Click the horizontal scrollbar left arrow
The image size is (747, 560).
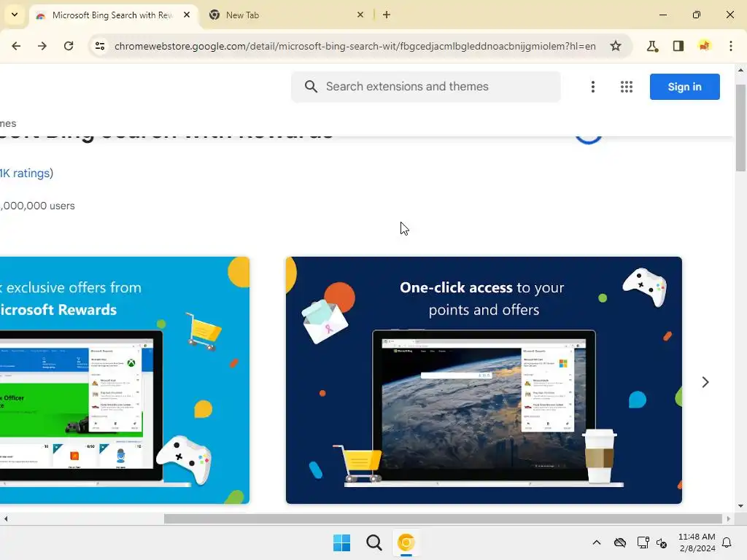(6, 518)
